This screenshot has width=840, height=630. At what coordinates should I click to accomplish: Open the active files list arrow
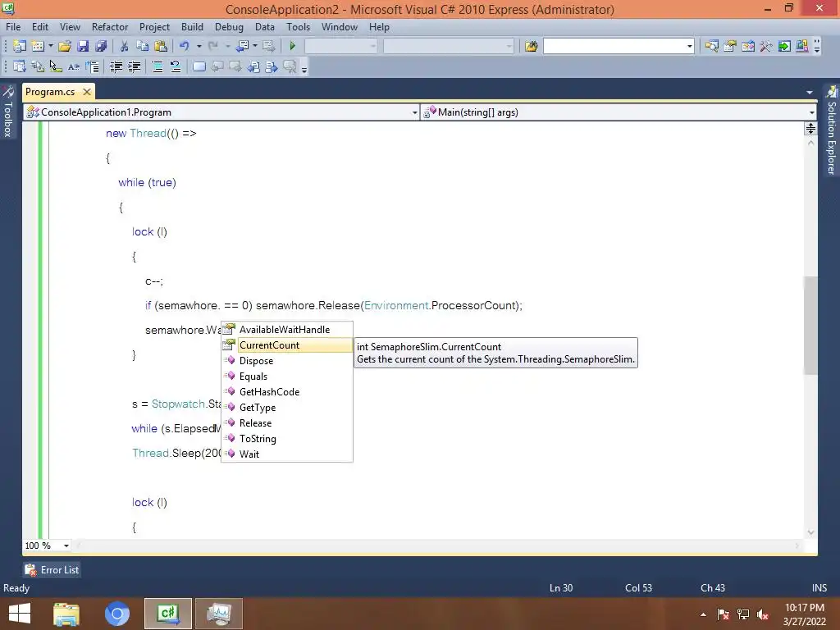tap(810, 92)
